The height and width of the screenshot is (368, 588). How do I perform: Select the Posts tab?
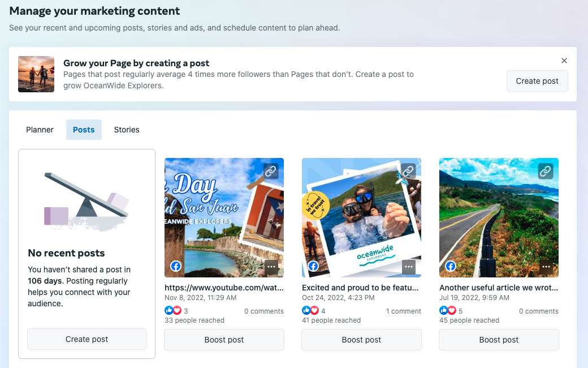pyautogui.click(x=84, y=130)
